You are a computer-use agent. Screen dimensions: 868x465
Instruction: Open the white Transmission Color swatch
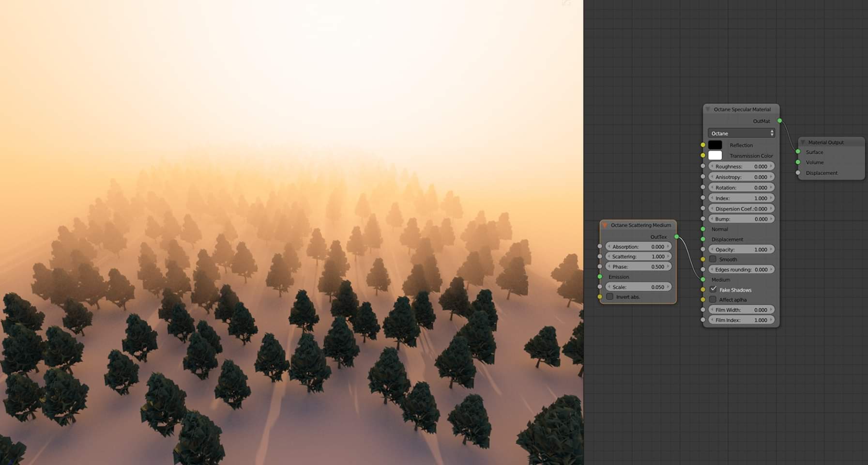click(x=715, y=155)
